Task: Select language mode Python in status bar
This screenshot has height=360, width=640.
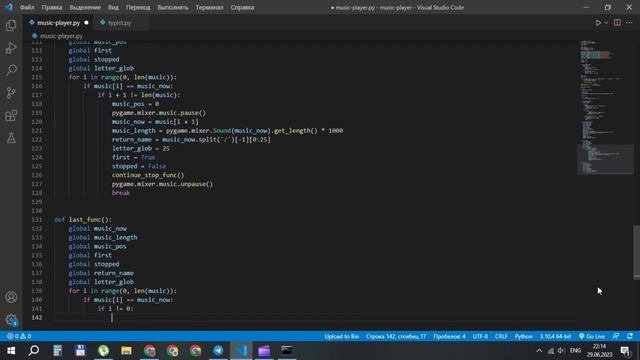Action: pos(523,336)
